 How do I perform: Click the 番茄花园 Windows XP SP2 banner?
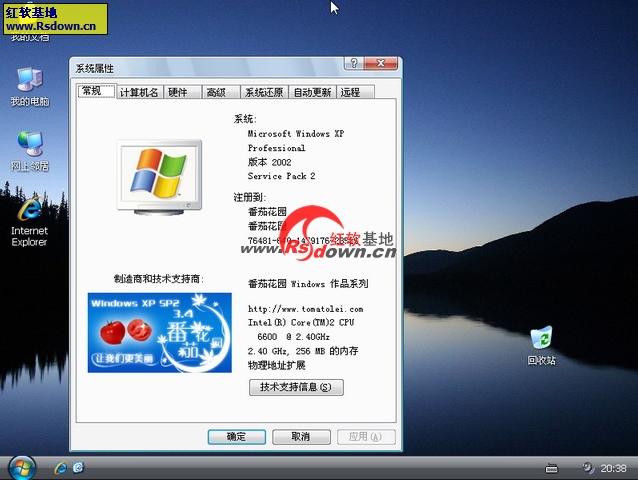click(x=160, y=333)
